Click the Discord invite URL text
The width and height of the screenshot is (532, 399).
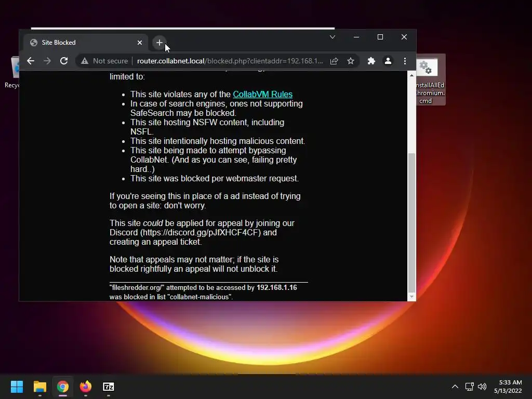202,233
